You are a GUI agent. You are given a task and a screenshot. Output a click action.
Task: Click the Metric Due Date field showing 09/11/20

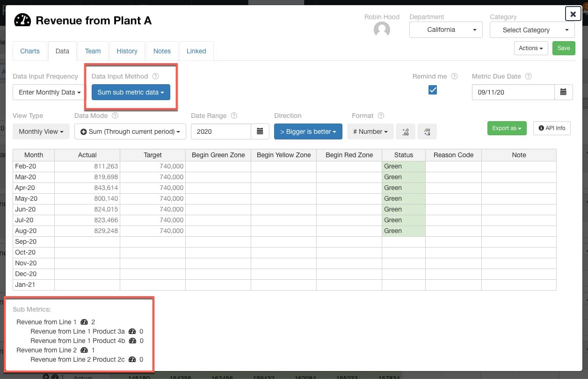click(513, 92)
